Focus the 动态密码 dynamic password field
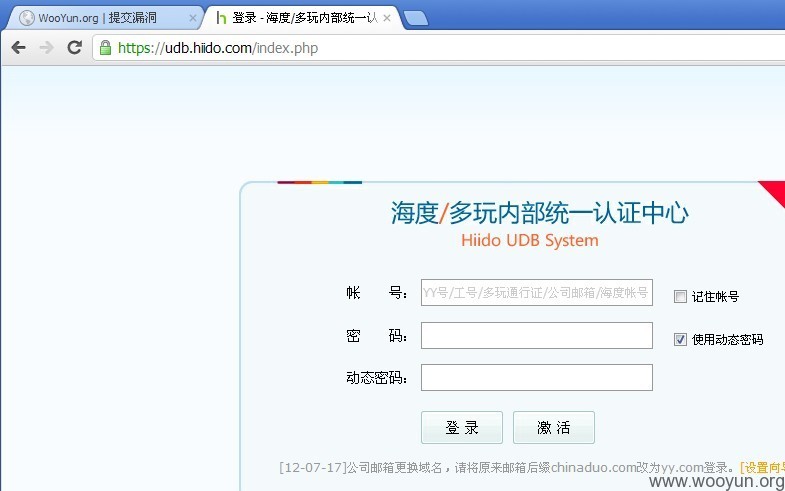Viewport: 785px width, 491px height. tap(537, 377)
